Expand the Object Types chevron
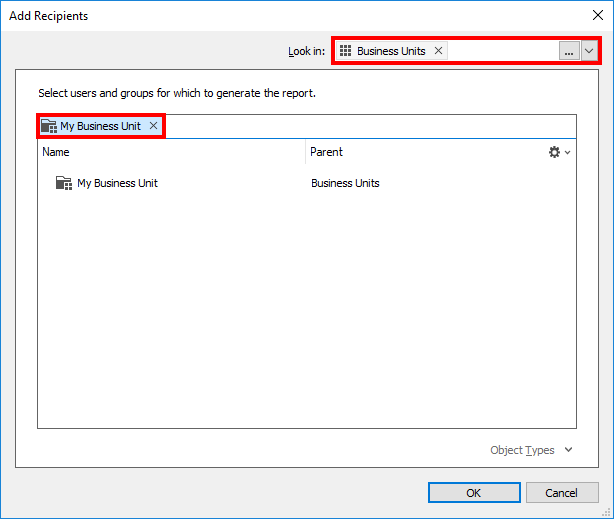The height and width of the screenshot is (519, 614). (568, 450)
